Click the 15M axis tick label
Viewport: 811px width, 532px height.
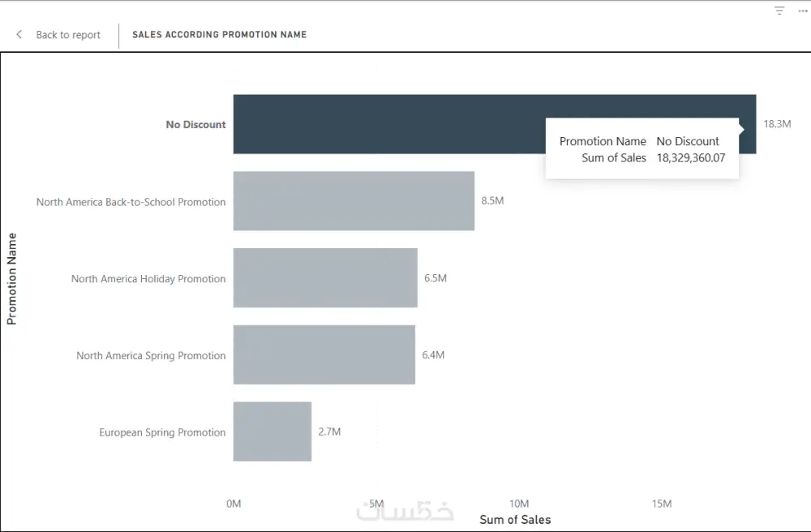tap(662, 504)
